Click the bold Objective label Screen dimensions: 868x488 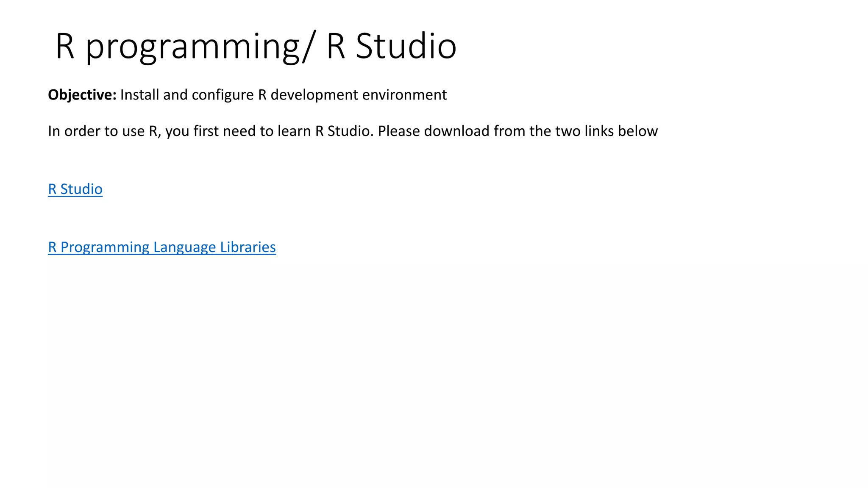(82, 95)
